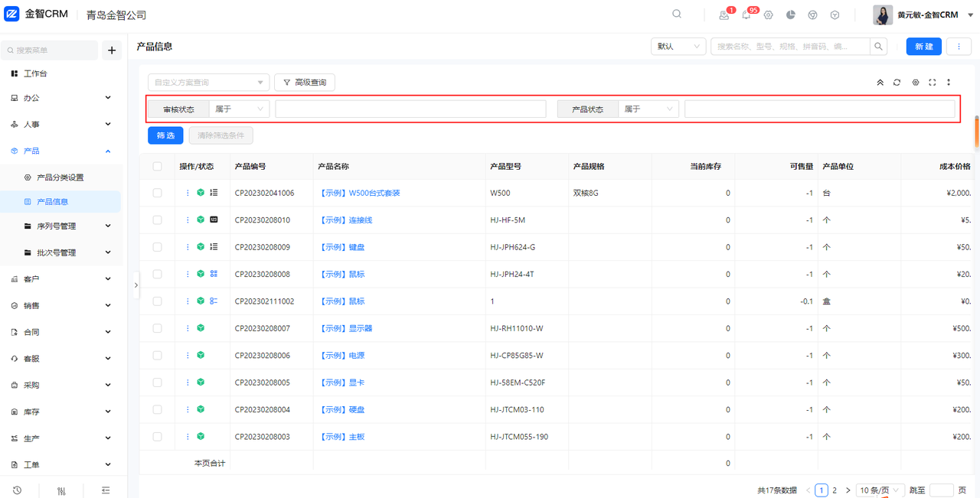The height and width of the screenshot is (498, 980).
Task: Click the next page arrow
Action: pos(848,490)
